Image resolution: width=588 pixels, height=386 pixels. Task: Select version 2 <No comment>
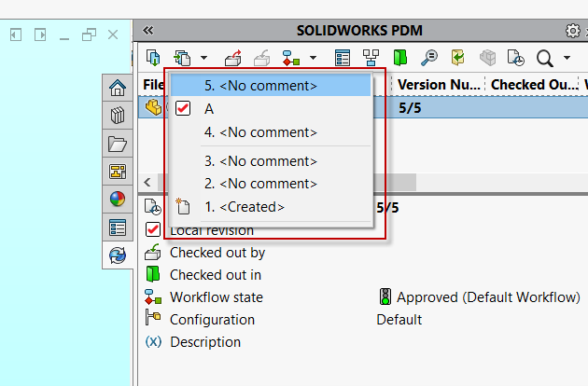pyautogui.click(x=271, y=184)
